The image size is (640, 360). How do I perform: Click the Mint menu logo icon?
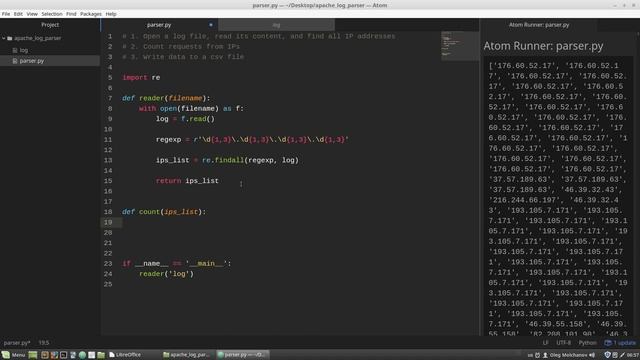click(5, 355)
